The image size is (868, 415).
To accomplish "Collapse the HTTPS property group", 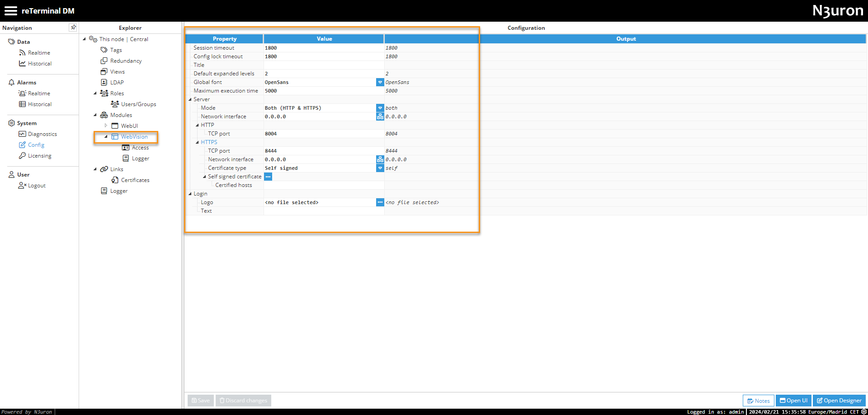I will click(197, 142).
